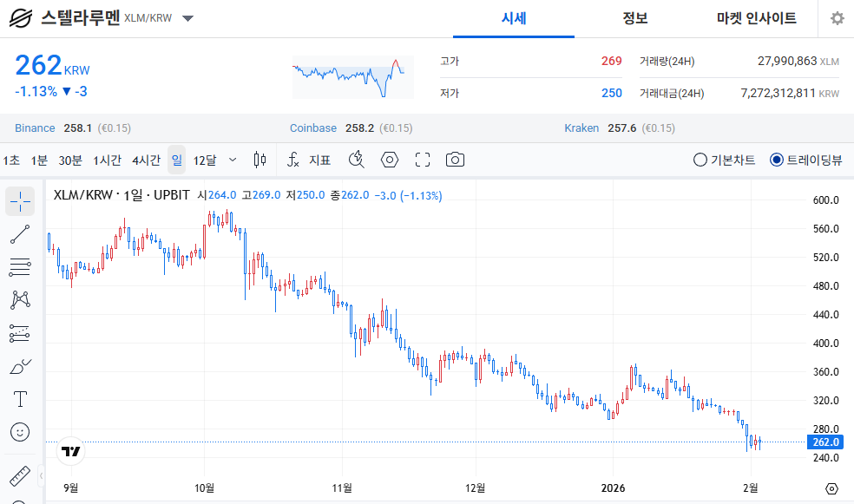Click the TradingView logo on chart
This screenshot has width=854, height=504.
pos(71,452)
